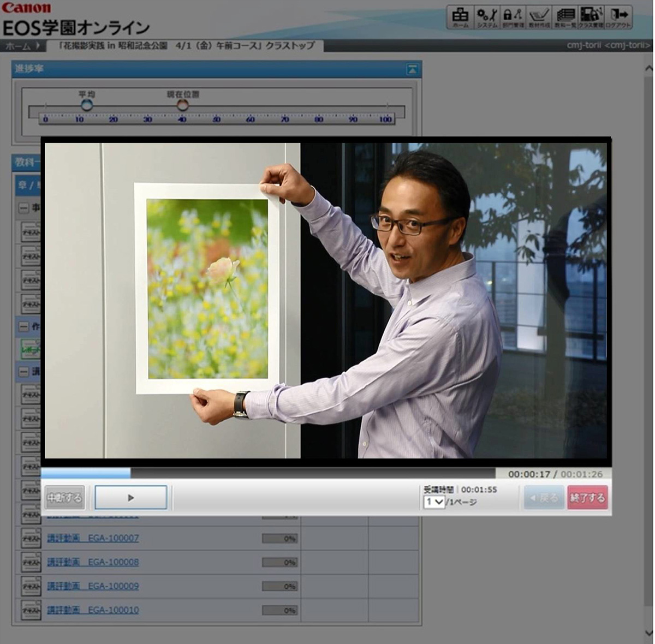655x644 pixels.
Task: Open the page number dropdown
Action: tap(434, 502)
